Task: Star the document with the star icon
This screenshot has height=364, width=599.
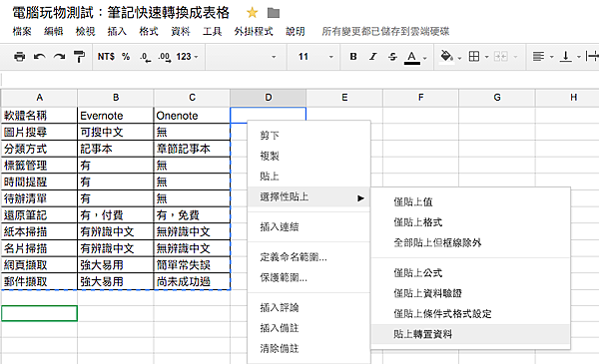Action: (x=253, y=13)
